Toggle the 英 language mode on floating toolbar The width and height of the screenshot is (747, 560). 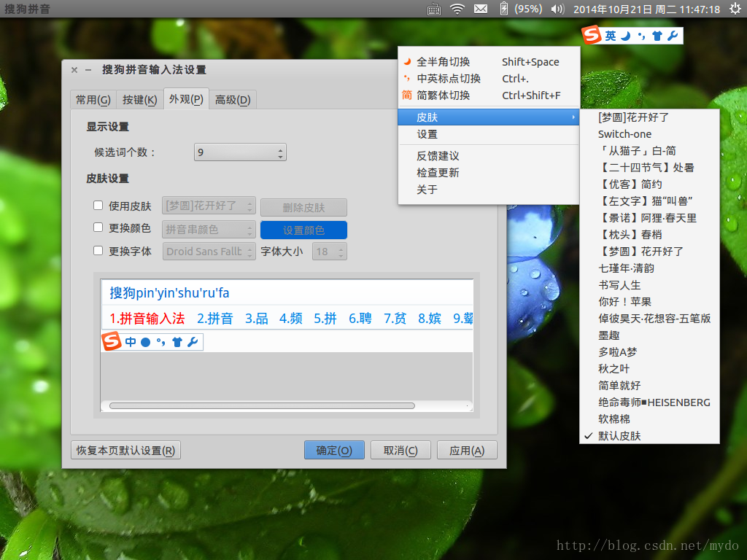[611, 36]
